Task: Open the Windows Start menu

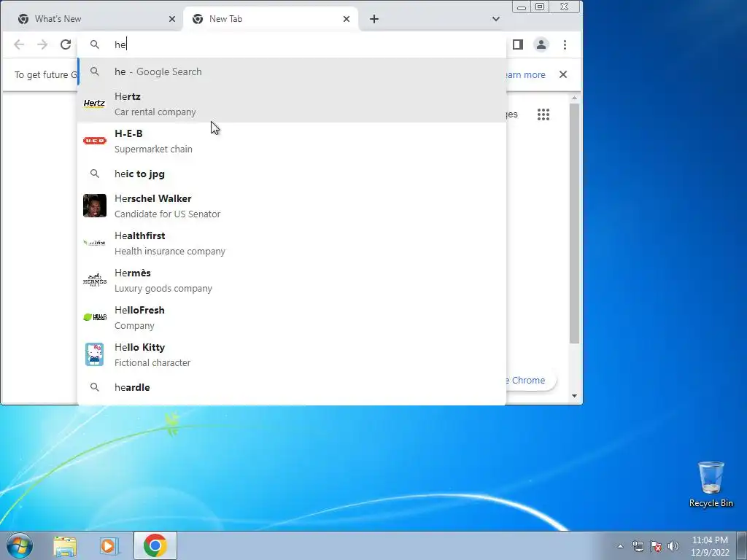Action: [19, 545]
